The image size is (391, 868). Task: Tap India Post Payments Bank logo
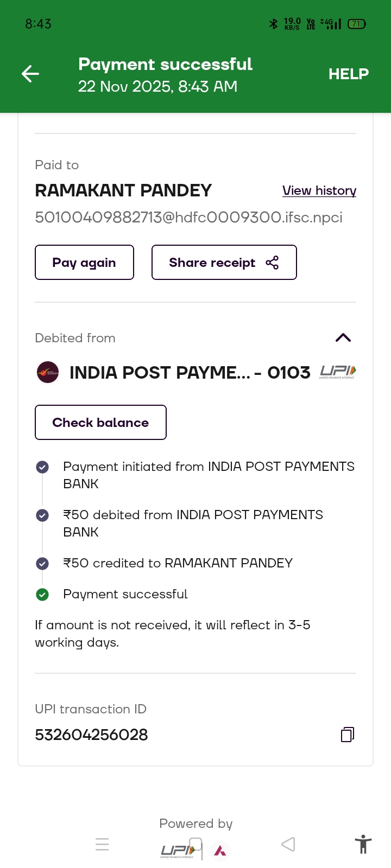pos(48,373)
